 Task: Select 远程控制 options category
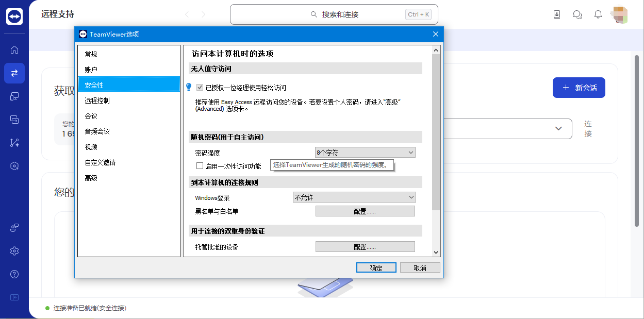click(129, 100)
